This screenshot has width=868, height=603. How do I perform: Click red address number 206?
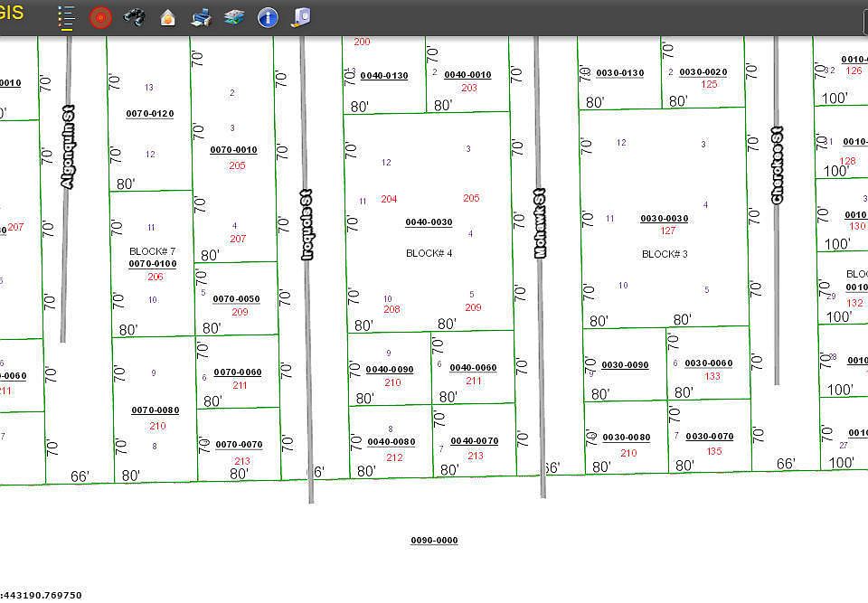click(x=156, y=277)
